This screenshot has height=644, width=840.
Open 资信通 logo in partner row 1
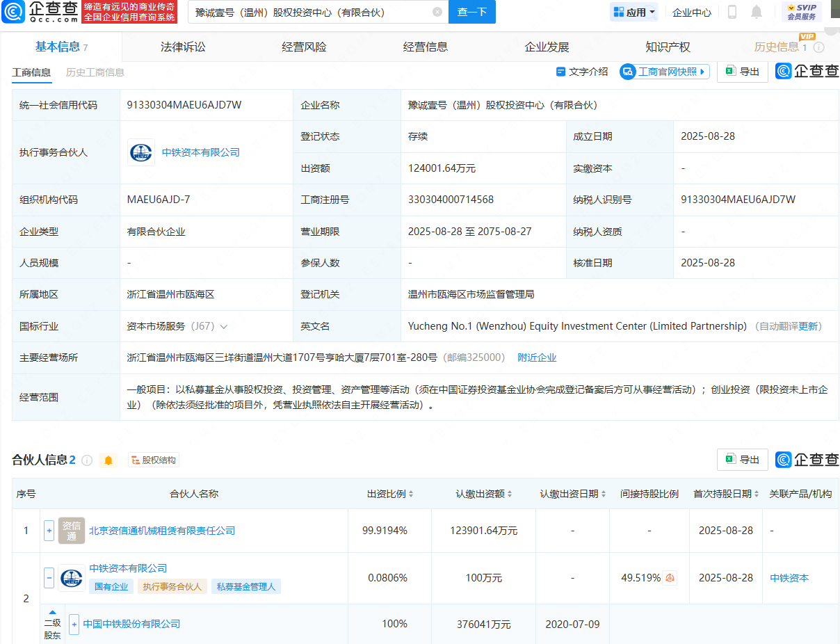(x=72, y=531)
